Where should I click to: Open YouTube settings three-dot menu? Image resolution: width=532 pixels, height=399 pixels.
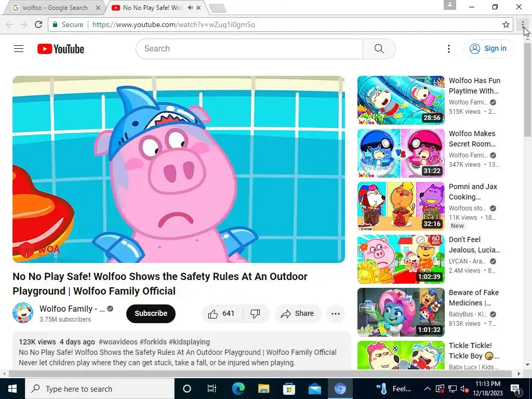pyautogui.click(x=448, y=49)
